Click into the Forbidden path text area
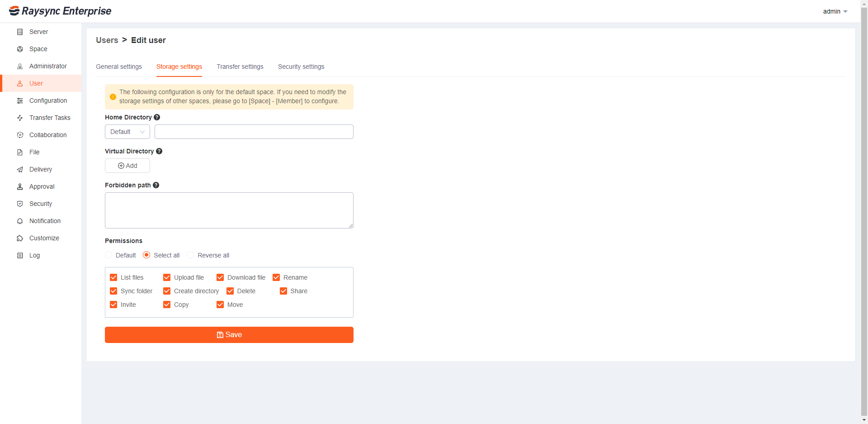The height and width of the screenshot is (424, 868). tap(229, 210)
